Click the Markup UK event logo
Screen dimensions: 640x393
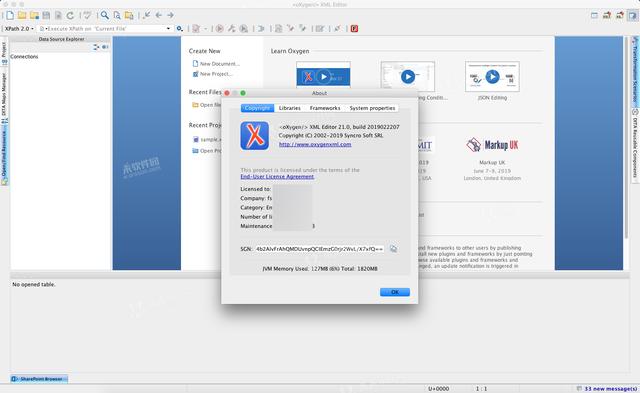pos(492,145)
